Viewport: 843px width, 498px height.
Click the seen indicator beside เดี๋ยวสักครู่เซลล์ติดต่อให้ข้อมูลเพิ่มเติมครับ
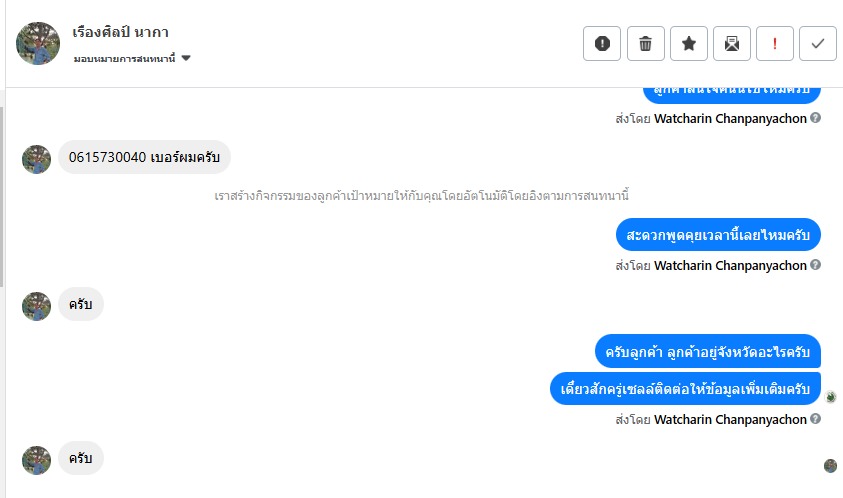click(x=830, y=397)
